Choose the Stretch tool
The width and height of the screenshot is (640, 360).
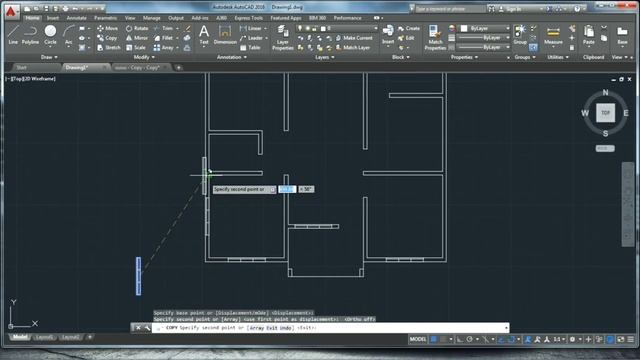pos(109,48)
